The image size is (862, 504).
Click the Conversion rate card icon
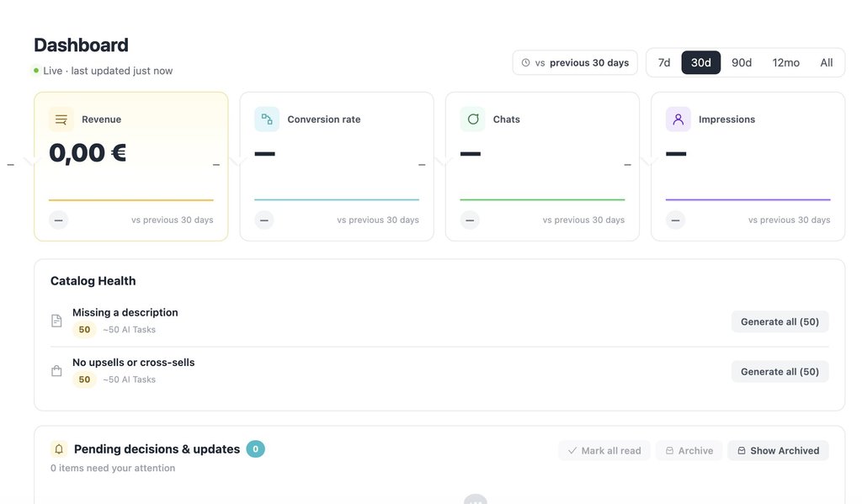[x=267, y=119]
